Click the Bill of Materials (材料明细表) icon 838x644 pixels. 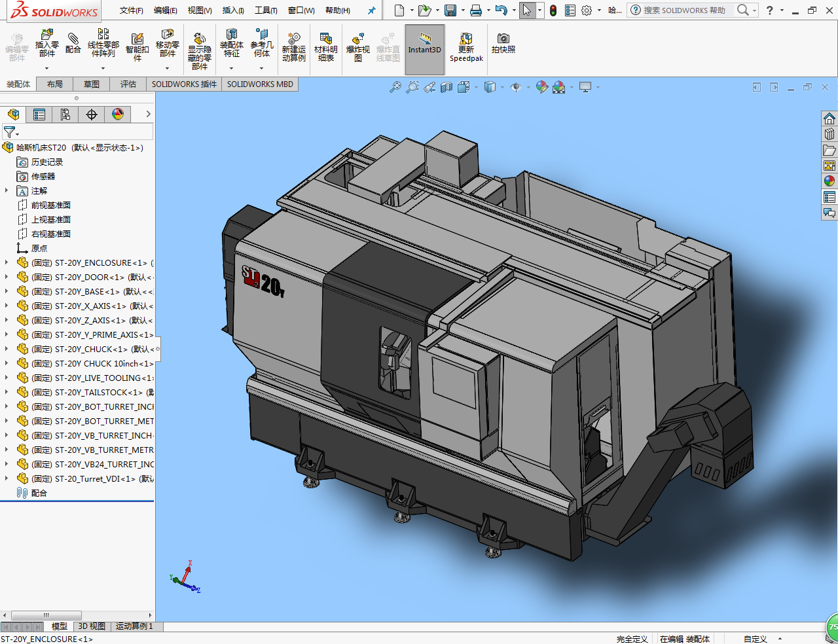tap(325, 46)
